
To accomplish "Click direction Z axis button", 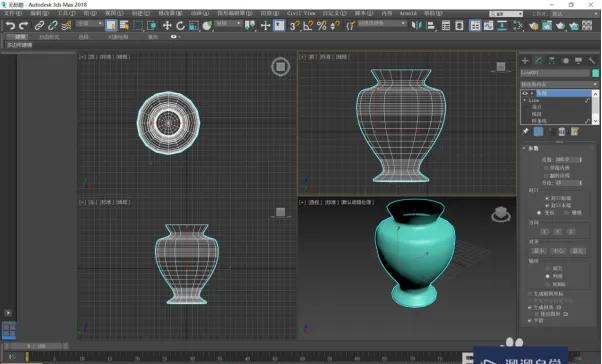I will click(x=571, y=232).
